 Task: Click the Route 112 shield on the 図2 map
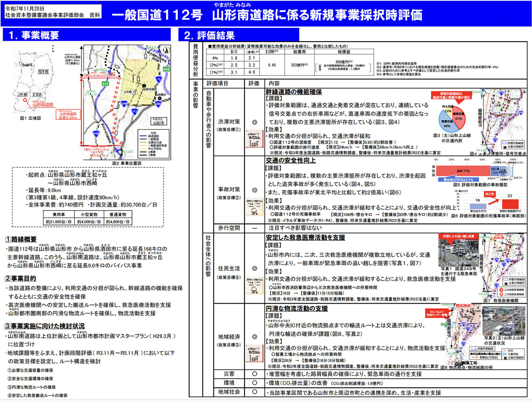[x=135, y=111]
